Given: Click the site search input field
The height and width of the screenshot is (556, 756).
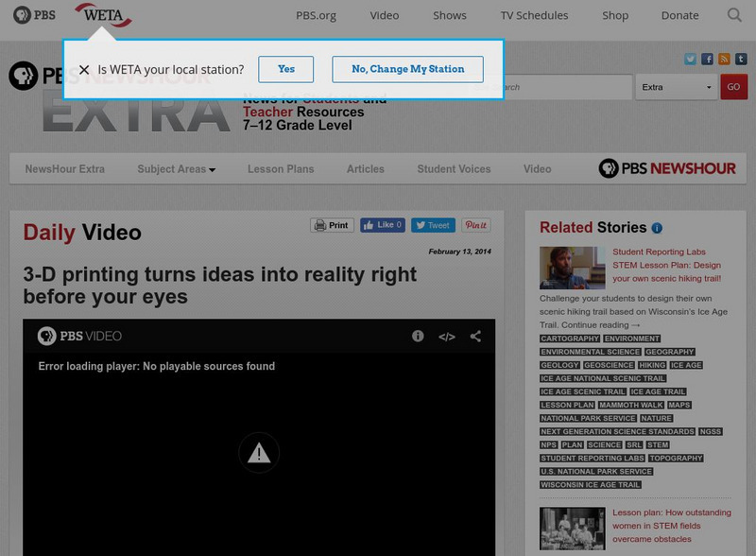Looking at the screenshot, I should tap(567, 87).
